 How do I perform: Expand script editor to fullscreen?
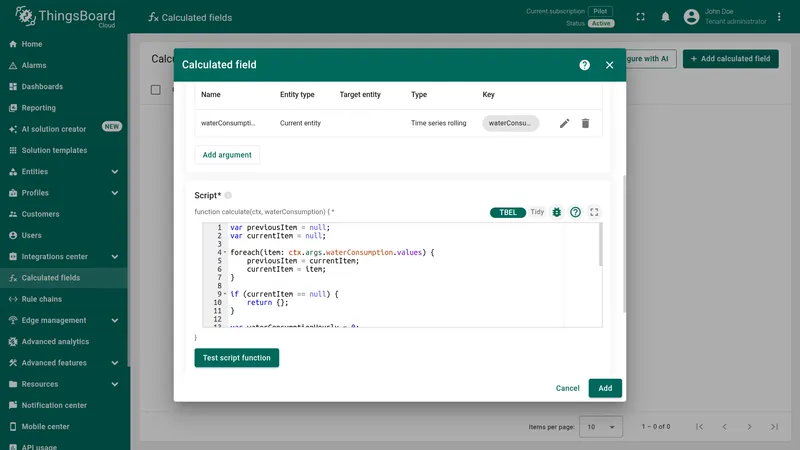594,212
